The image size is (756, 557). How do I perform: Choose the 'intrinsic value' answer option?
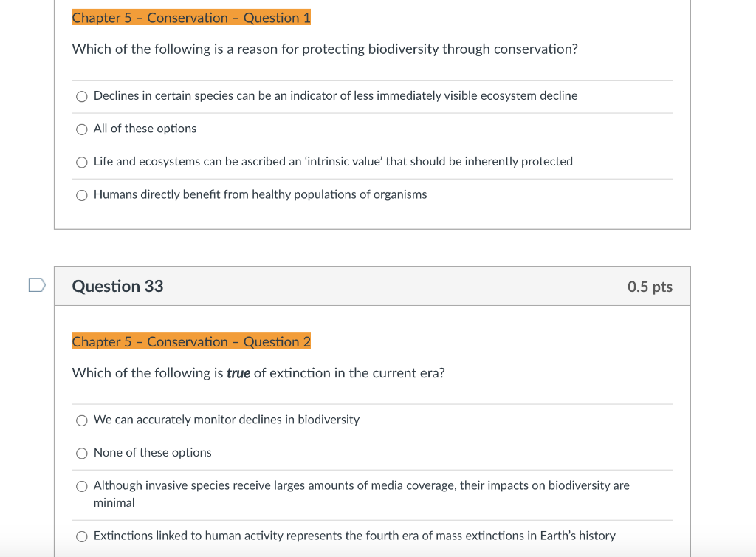81,162
